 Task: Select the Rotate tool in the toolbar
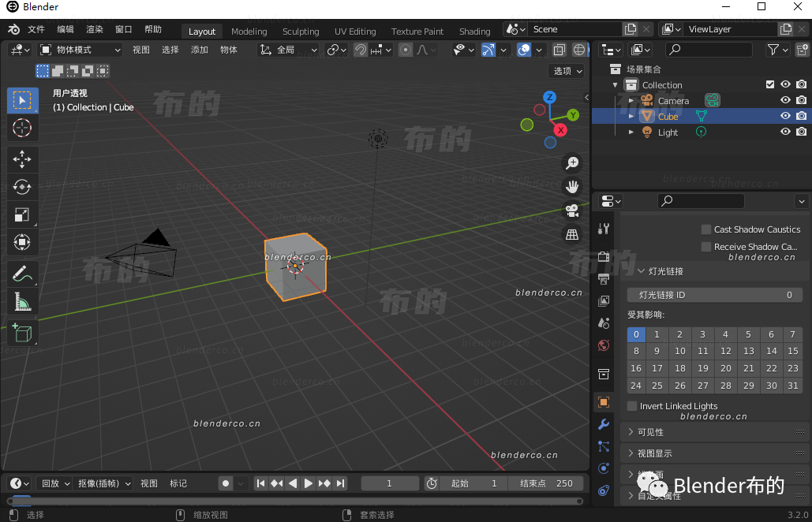22,186
